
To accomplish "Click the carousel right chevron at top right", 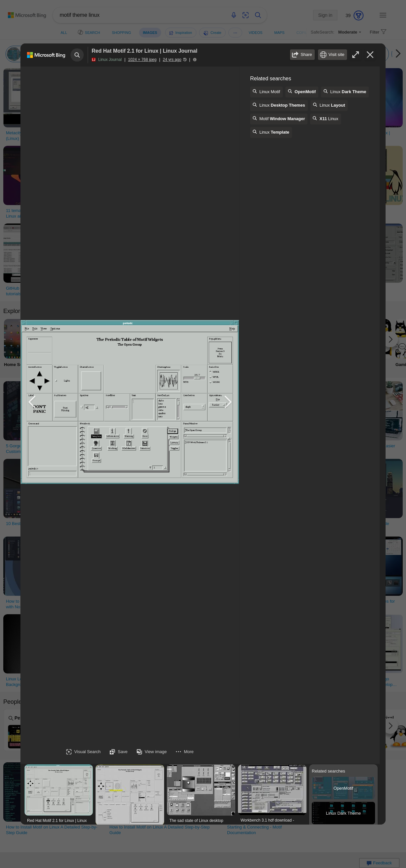I will point(398,54).
